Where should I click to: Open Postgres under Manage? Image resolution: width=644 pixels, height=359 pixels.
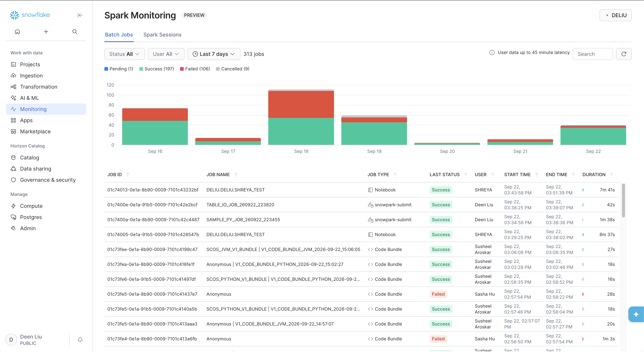click(46, 217)
